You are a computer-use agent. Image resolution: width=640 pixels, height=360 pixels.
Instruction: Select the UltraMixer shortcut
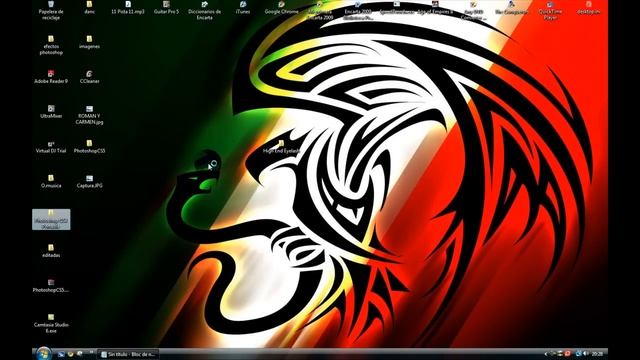51,112
